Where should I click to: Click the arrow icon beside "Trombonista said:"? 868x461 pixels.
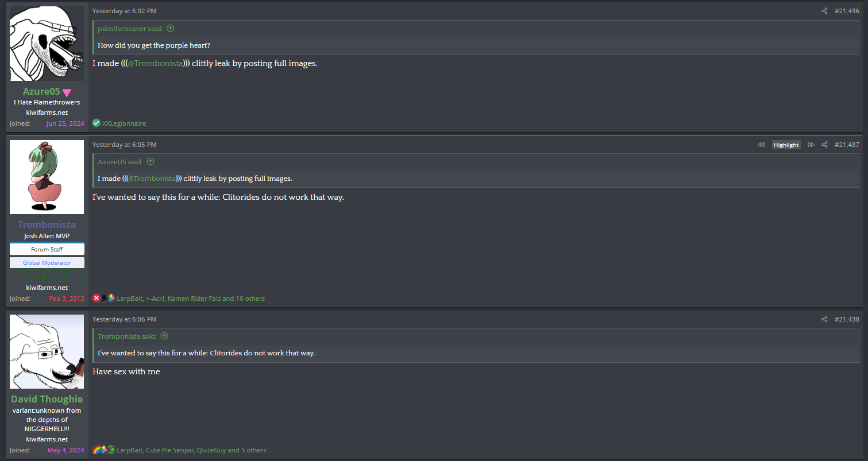(x=164, y=336)
